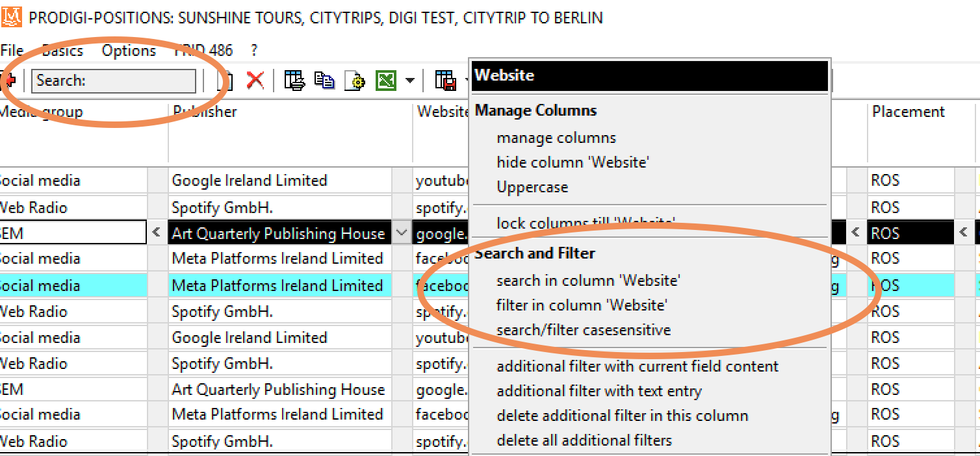Image resolution: width=980 pixels, height=456 pixels.
Task: Click the document with gear settings icon
Action: click(x=354, y=81)
